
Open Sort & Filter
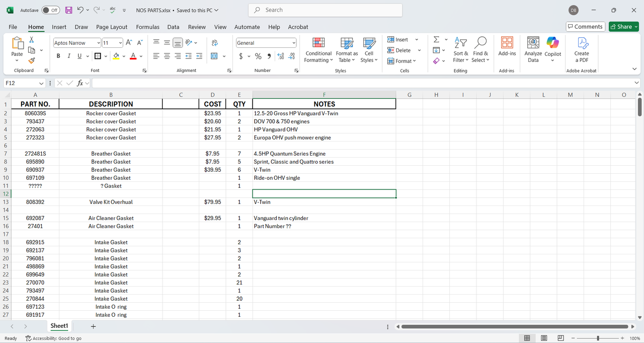click(461, 50)
